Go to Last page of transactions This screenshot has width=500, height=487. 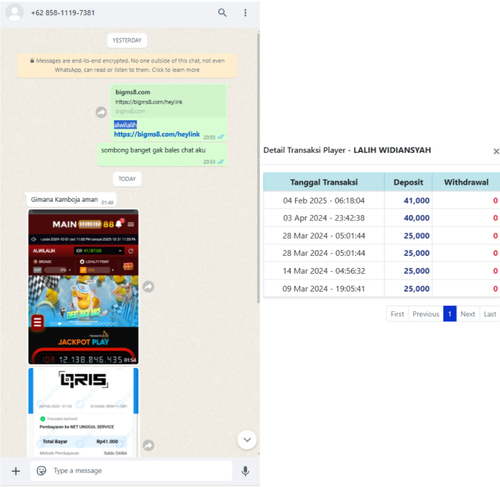pyautogui.click(x=490, y=314)
